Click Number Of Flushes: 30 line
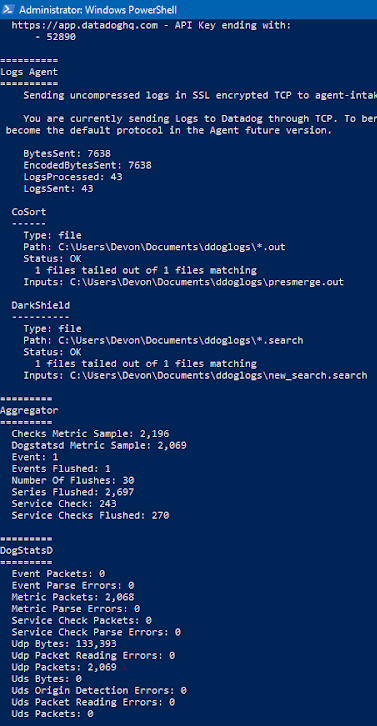 (73, 481)
